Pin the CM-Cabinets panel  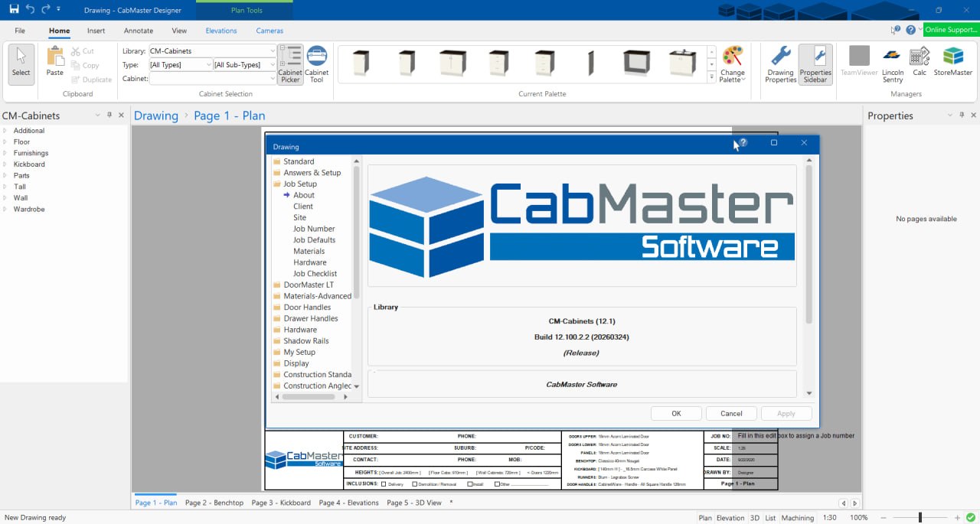pos(109,115)
